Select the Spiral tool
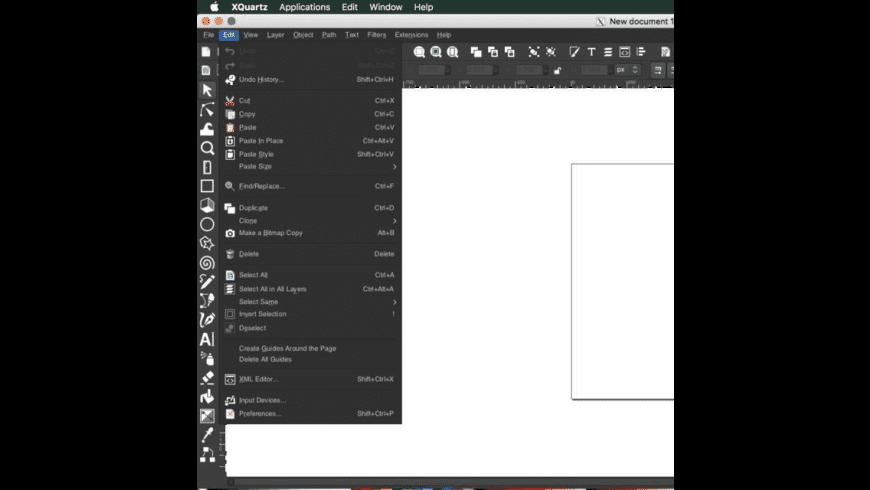The height and width of the screenshot is (490, 870). click(207, 262)
